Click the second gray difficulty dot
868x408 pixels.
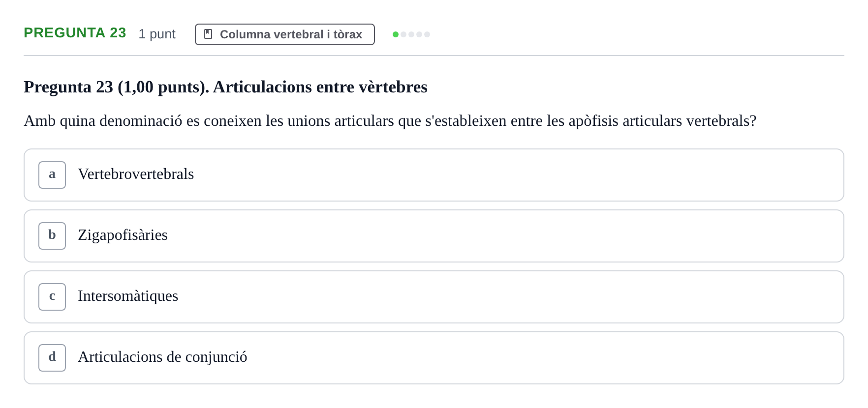pos(411,34)
